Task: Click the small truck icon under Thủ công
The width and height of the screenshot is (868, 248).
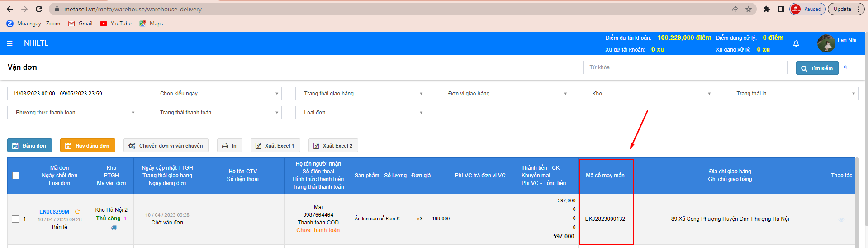Action: pos(114,228)
